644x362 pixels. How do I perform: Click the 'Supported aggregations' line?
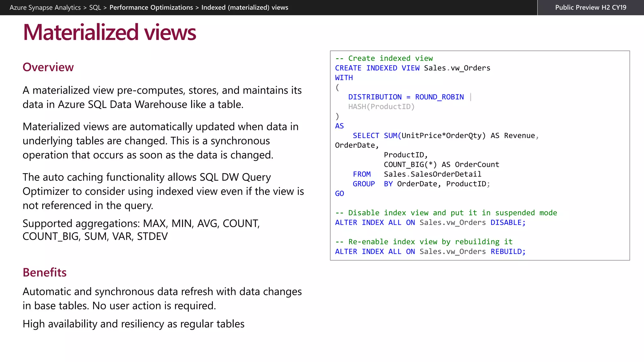point(141,230)
